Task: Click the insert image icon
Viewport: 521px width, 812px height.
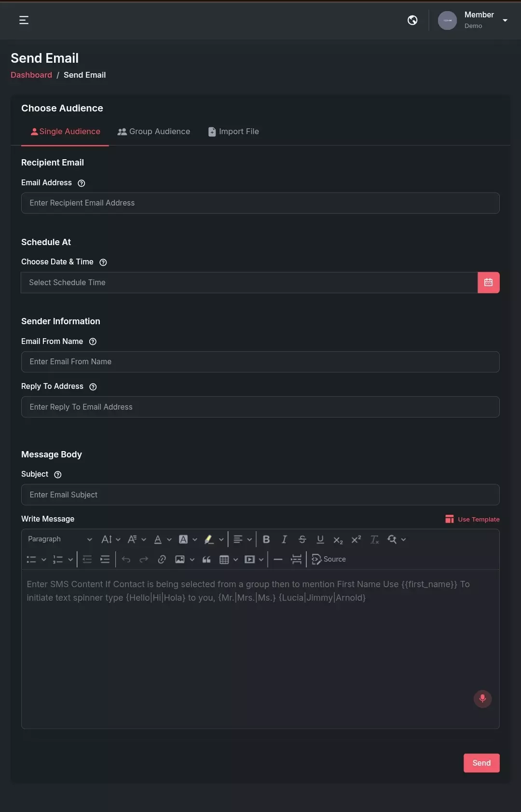Action: click(180, 560)
